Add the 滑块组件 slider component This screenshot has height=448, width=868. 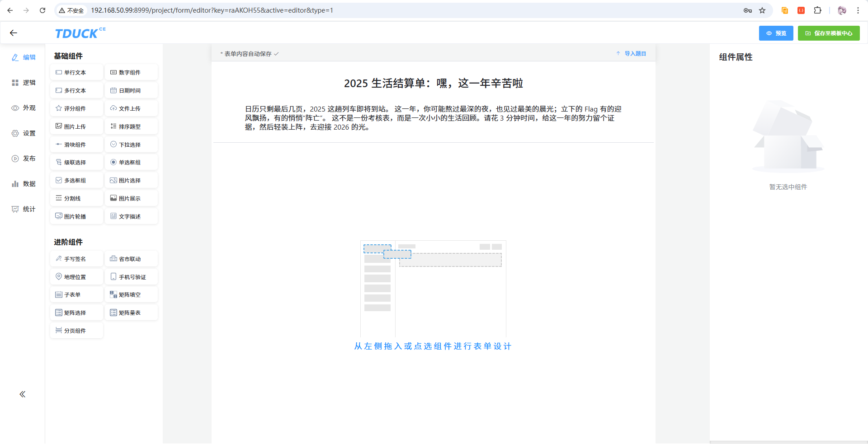click(x=76, y=145)
